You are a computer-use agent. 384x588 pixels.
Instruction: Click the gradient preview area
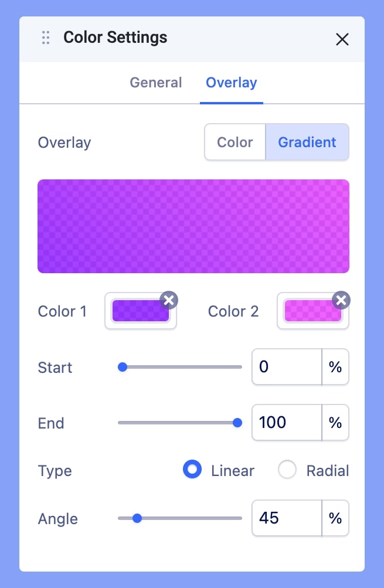click(x=193, y=226)
